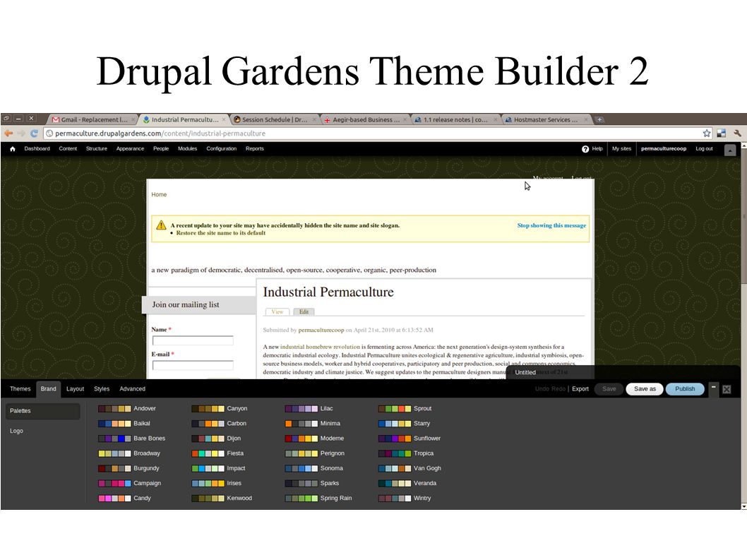The image size is (747, 560).
Task: Click the permaculturecoop account link
Action: (664, 149)
